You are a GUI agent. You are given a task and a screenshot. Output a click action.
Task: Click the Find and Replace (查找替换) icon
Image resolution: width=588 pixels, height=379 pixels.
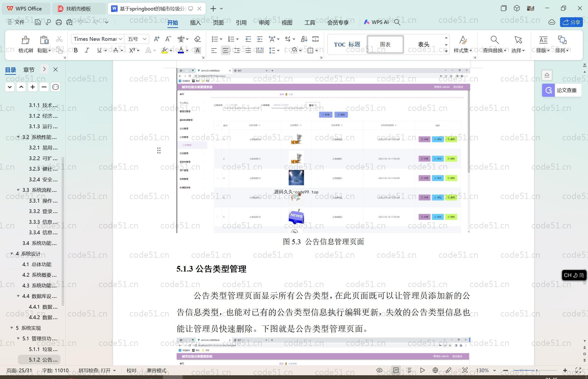pyautogui.click(x=495, y=40)
